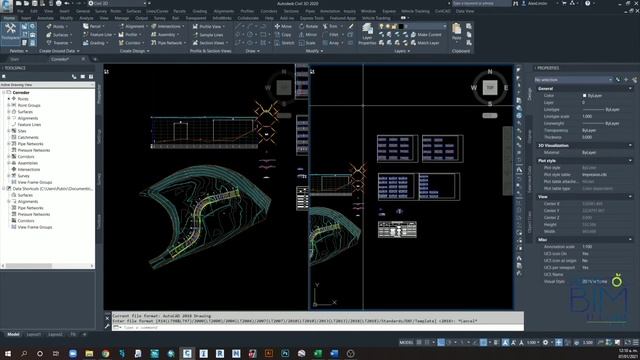Expand the Corridor drawing tree node
640x360 pixels.
click(x=3, y=93)
